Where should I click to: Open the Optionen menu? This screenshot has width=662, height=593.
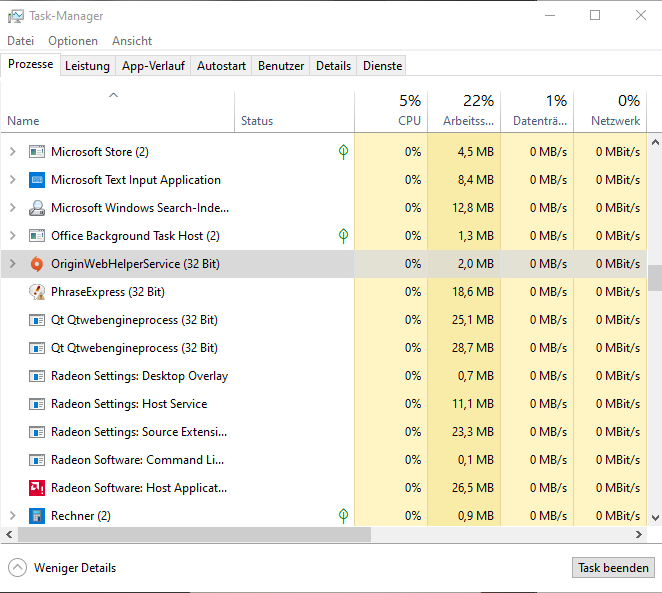[x=73, y=41]
